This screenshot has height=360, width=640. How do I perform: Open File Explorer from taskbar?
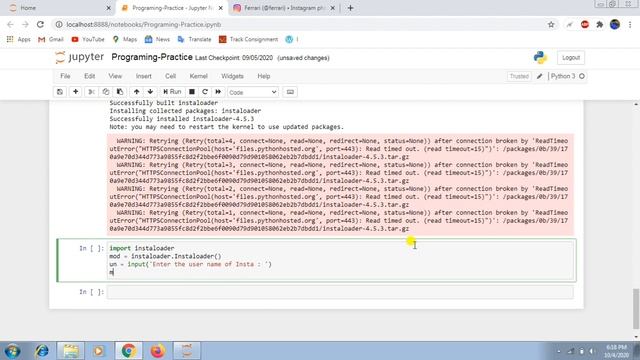coord(71,351)
